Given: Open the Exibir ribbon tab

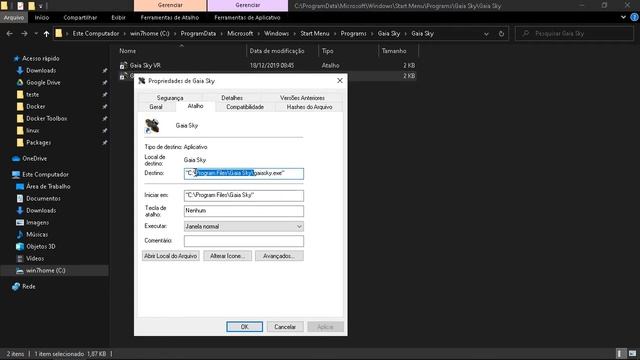Looking at the screenshot, I should (118, 18).
